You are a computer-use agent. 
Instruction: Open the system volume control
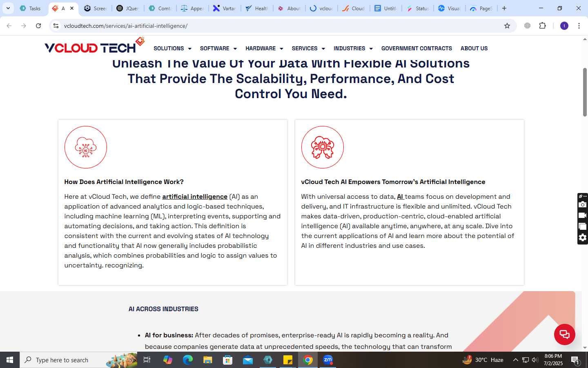535,360
